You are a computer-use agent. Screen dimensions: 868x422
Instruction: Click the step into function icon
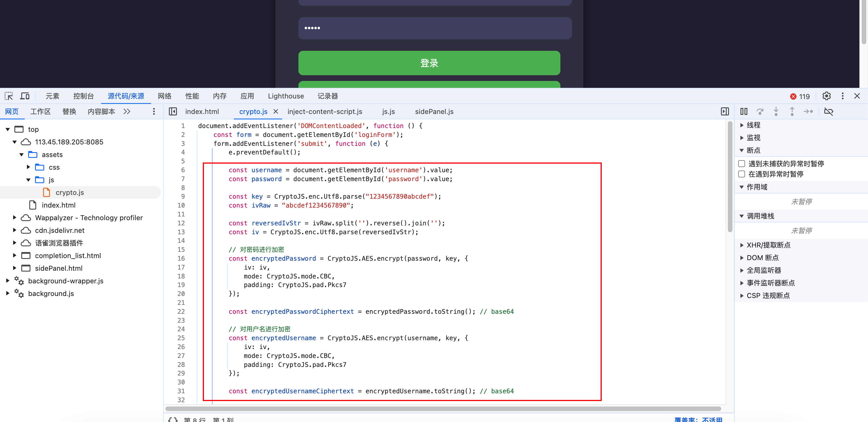point(776,111)
